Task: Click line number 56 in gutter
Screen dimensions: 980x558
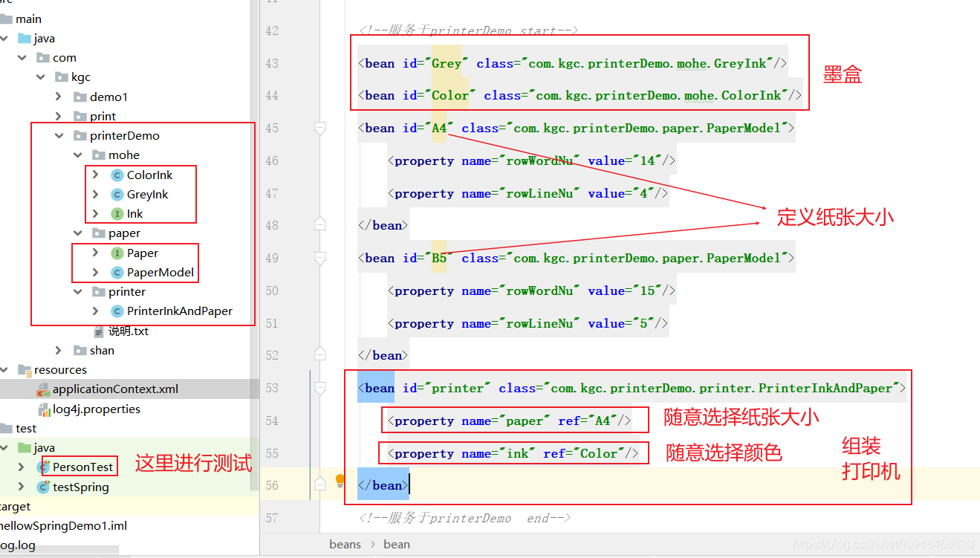Action: 271,485
